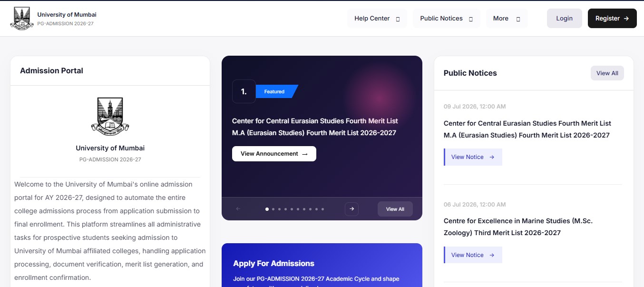Click the University of Mumbai header logo
Screen dimensions: 644x287
(21, 19)
